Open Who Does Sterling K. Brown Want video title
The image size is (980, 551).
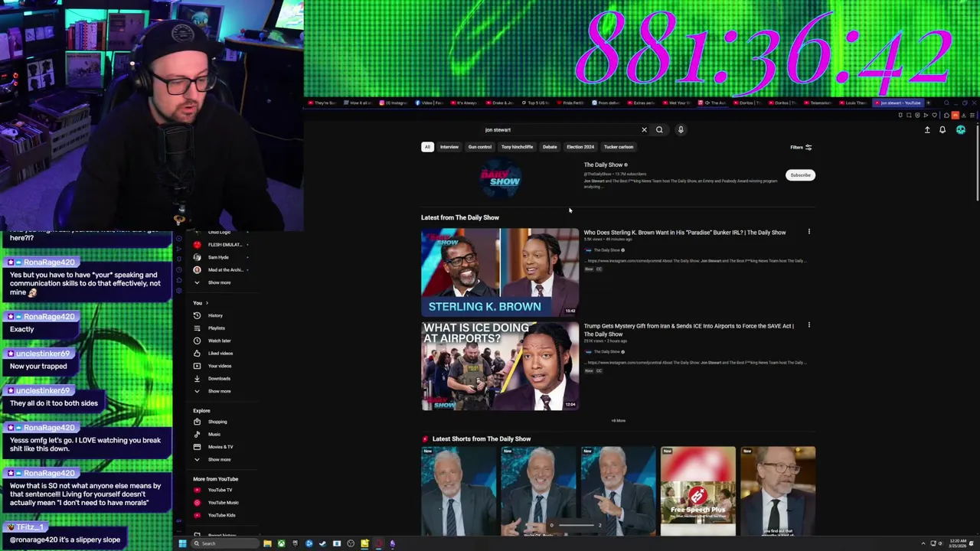pos(684,233)
